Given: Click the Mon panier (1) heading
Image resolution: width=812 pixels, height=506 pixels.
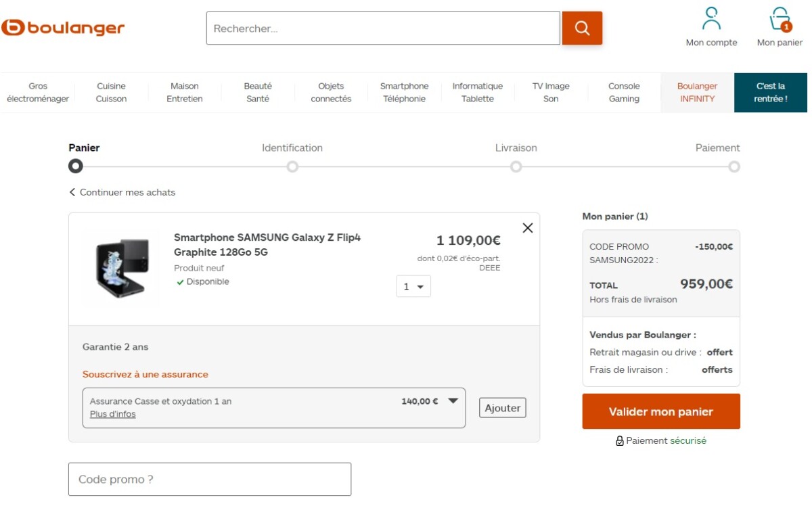Looking at the screenshot, I should (x=615, y=216).
